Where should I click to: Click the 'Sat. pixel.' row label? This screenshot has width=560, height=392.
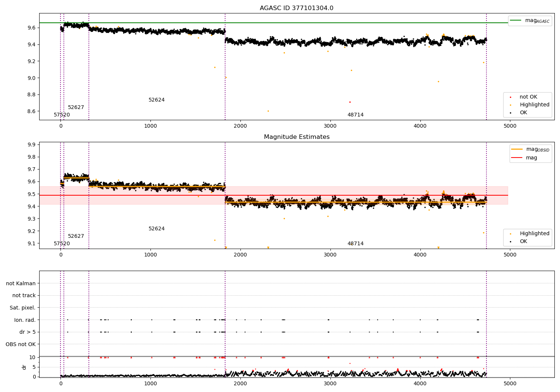click(22, 308)
